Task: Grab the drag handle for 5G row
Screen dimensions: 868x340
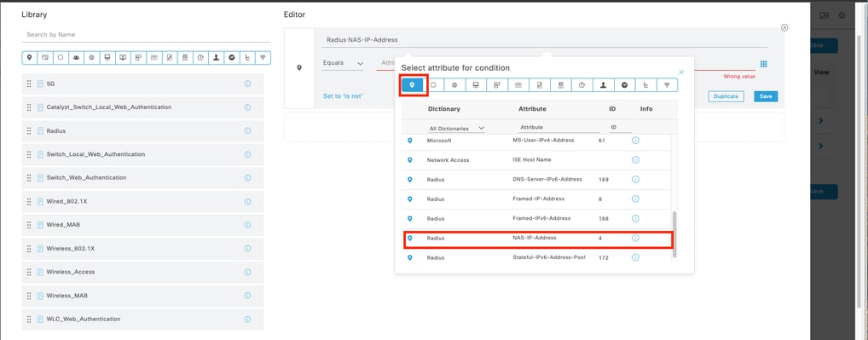Action: 29,84
